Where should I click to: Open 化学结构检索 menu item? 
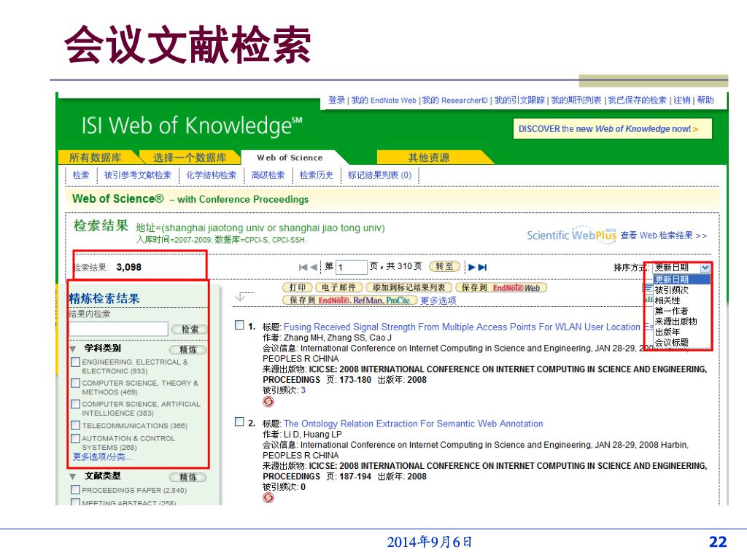pyautogui.click(x=211, y=175)
